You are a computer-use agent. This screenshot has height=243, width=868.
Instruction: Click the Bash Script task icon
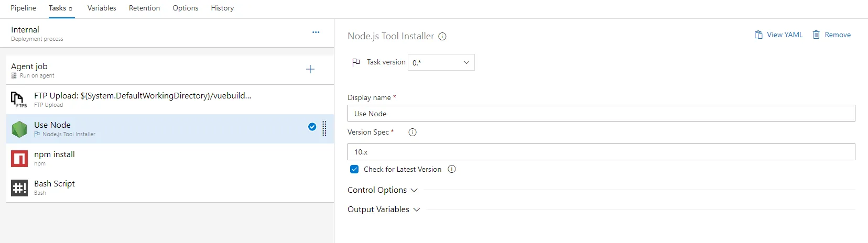coord(19,187)
